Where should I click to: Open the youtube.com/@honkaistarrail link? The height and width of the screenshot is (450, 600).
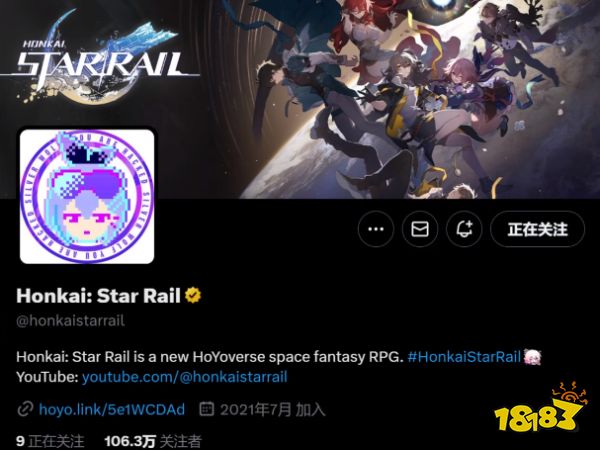click(x=184, y=377)
